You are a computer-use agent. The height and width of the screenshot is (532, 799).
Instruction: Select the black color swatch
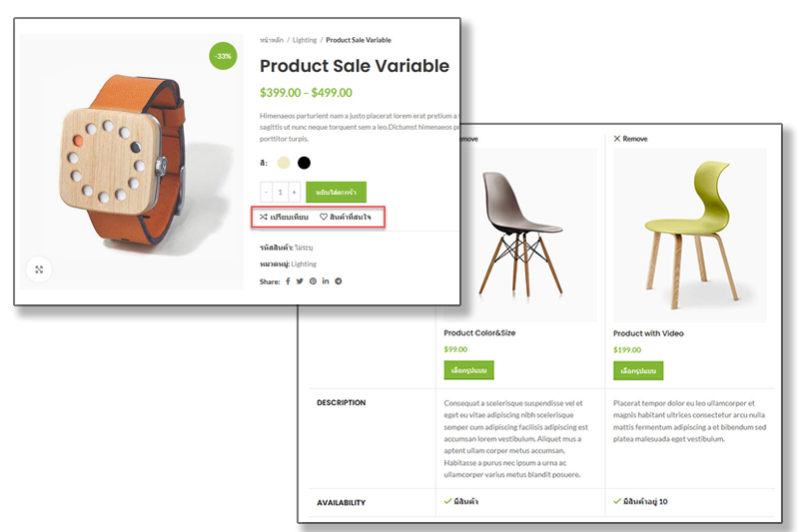[x=304, y=163]
